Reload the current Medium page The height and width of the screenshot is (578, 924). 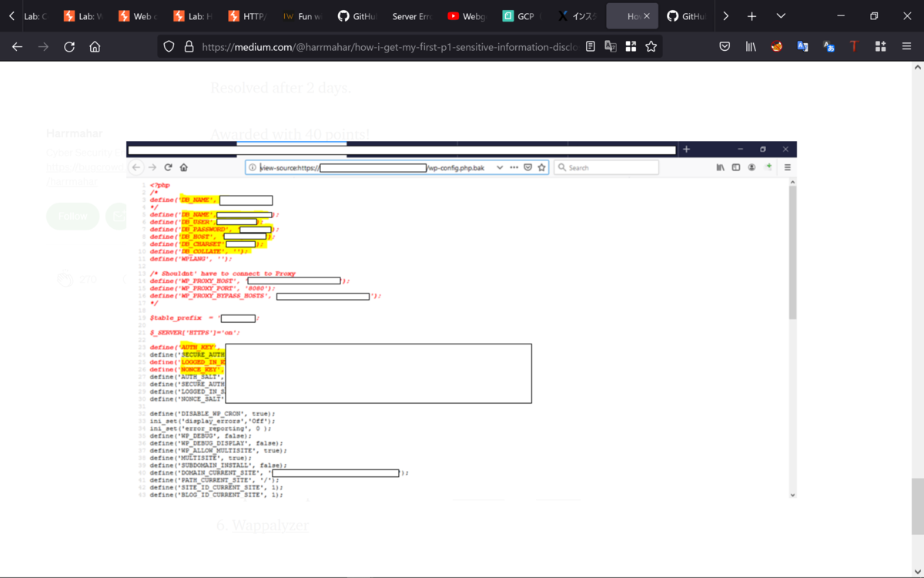tap(69, 47)
